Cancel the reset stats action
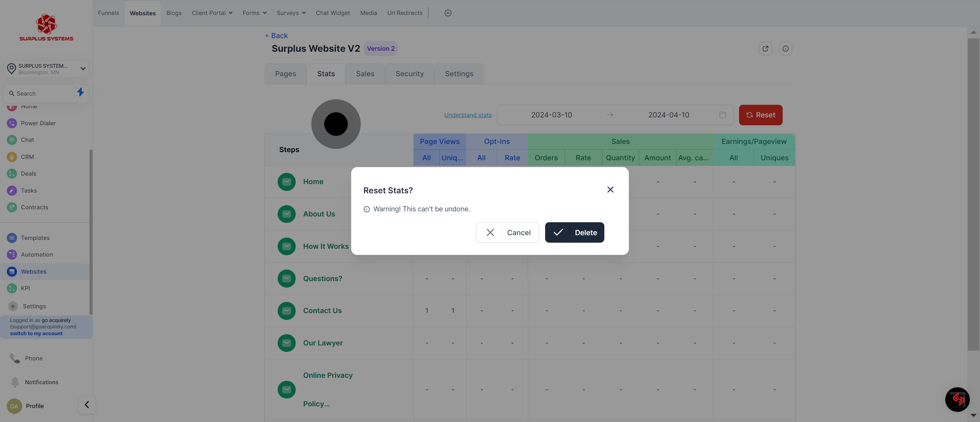Screen dimensions: 980x422 pyautogui.click(x=507, y=232)
